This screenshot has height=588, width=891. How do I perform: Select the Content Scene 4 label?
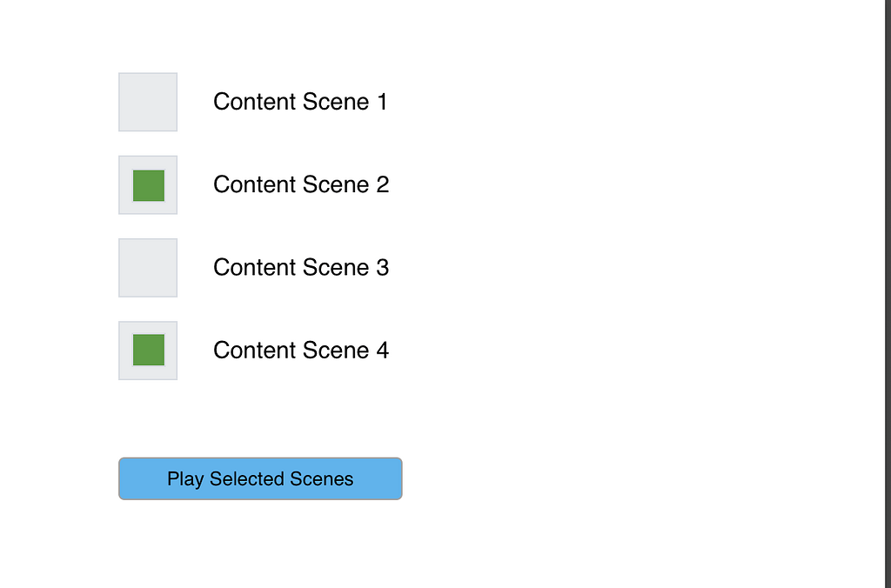tap(300, 350)
